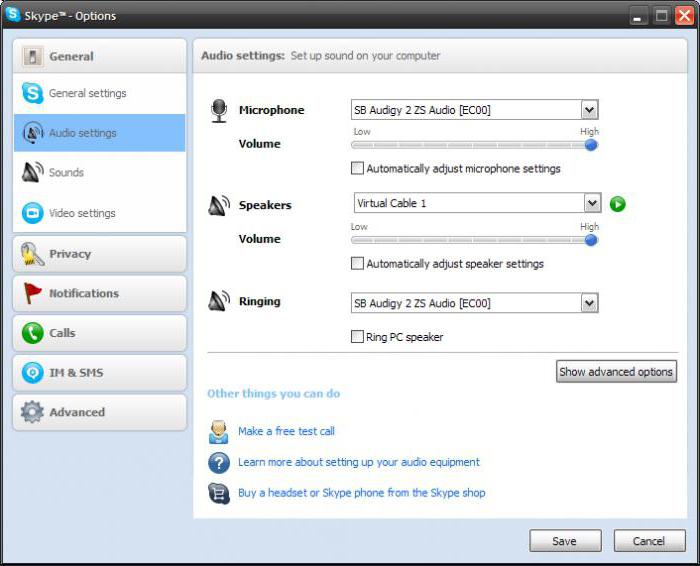Close the Skype Options window

(684, 16)
